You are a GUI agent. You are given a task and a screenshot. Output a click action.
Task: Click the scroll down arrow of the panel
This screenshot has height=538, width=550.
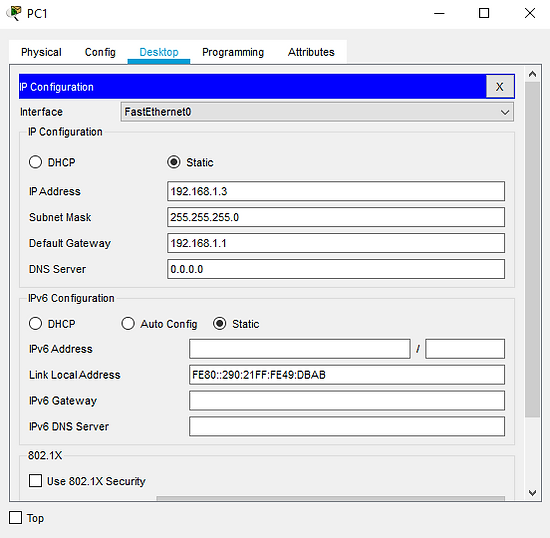tap(532, 493)
